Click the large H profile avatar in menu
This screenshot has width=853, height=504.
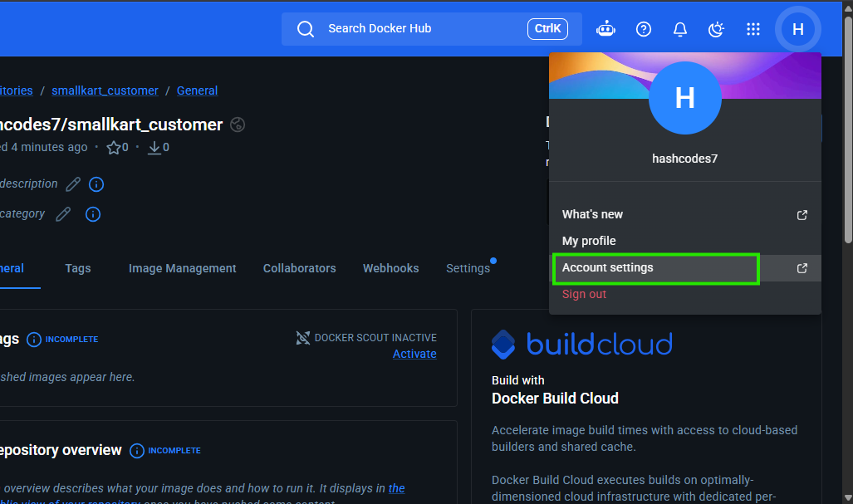pos(685,98)
